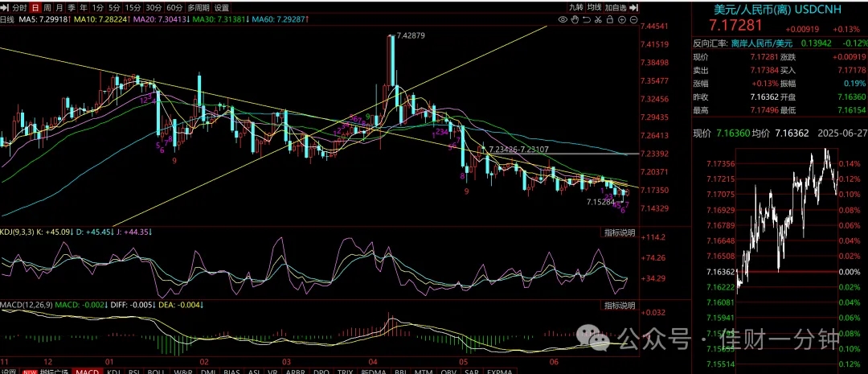This screenshot has height=374, width=868.
Task: Open the 设置 settings menu in the period bar
Action: 222,8
